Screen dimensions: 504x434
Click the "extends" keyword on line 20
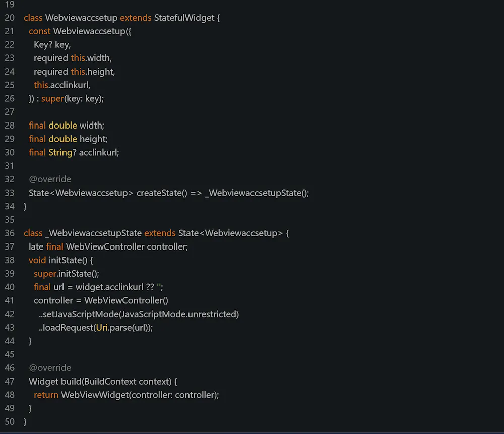(x=136, y=18)
